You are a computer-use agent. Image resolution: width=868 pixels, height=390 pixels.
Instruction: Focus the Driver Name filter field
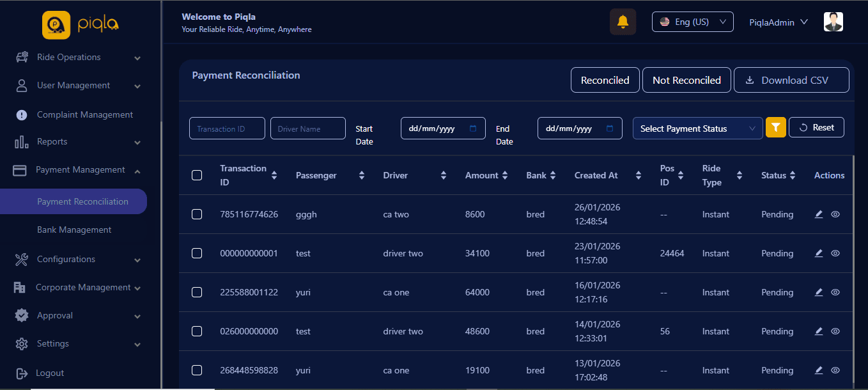click(x=308, y=128)
